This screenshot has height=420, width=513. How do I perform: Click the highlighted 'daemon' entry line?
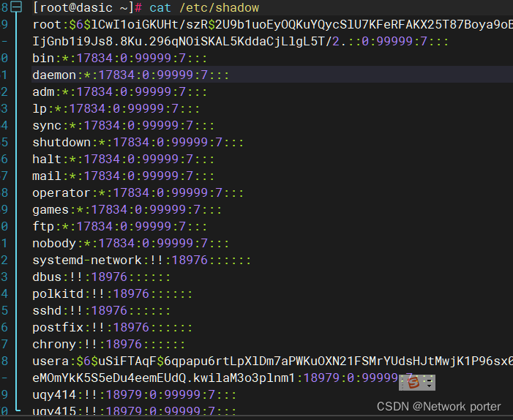click(x=131, y=75)
